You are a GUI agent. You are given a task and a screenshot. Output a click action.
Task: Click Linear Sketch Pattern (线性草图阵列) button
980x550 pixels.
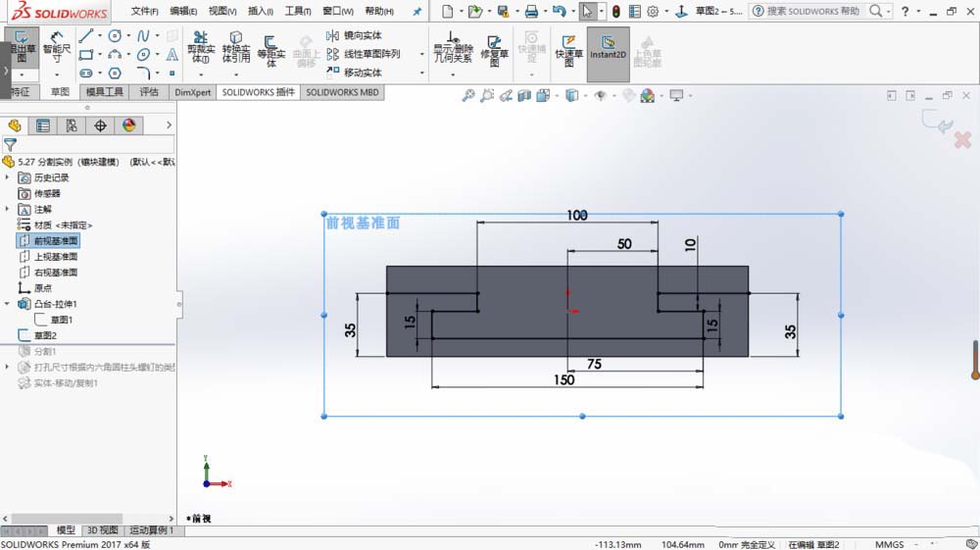tap(364, 54)
